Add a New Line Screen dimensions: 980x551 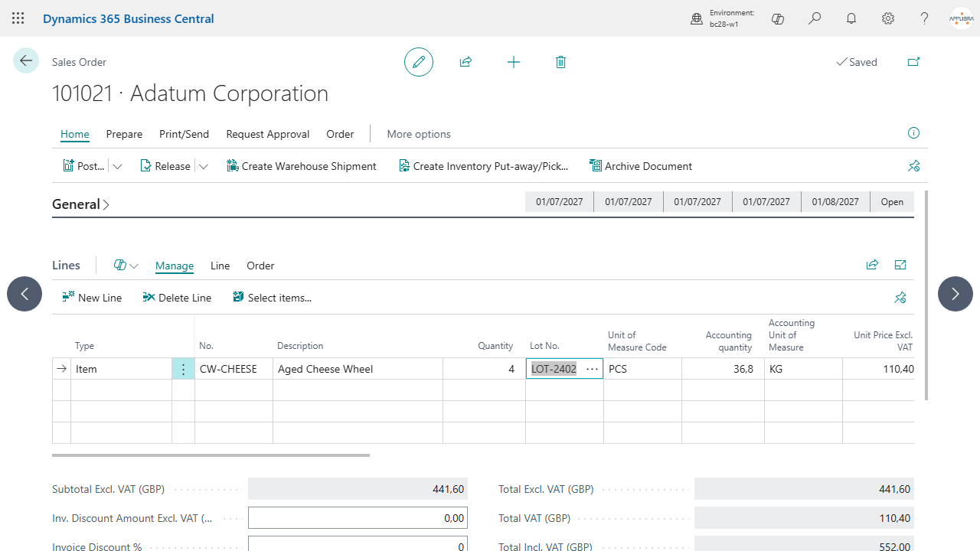(92, 298)
